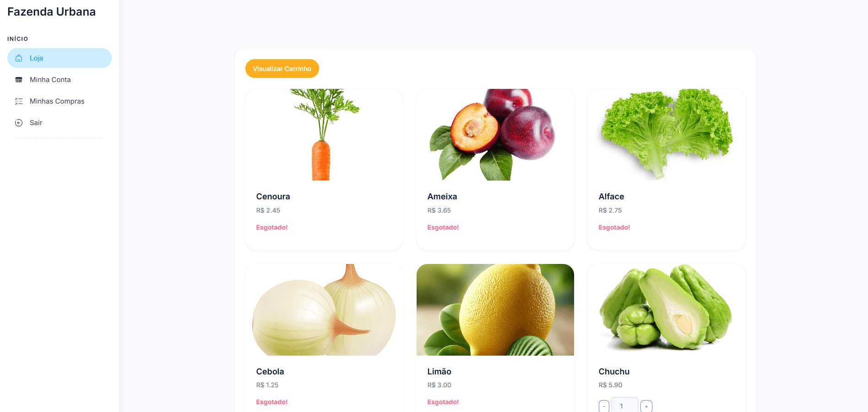This screenshot has height=412, width=868.
Task: Click the Cebola onion product image
Action: (324, 310)
